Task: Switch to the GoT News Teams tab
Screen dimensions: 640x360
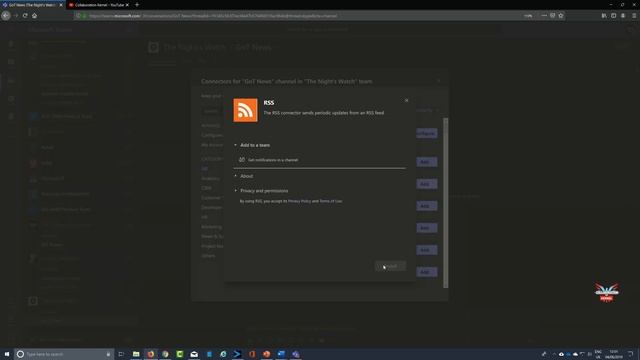Action: [32, 5]
